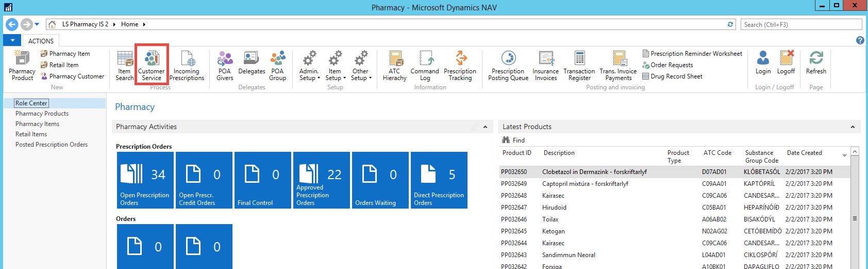The width and height of the screenshot is (868, 269).
Task: Open Incoming Prescriptions
Action: (x=187, y=66)
